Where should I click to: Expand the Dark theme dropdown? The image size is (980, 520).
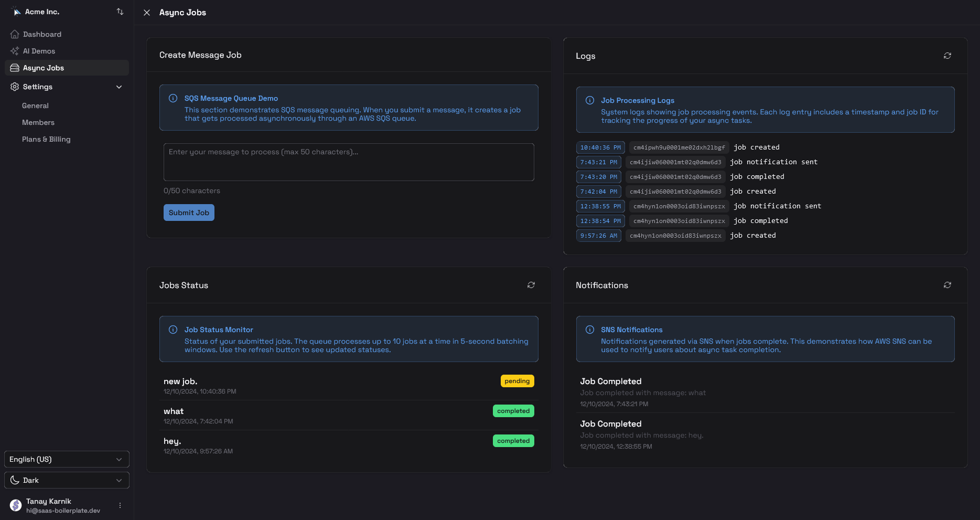tap(118, 480)
